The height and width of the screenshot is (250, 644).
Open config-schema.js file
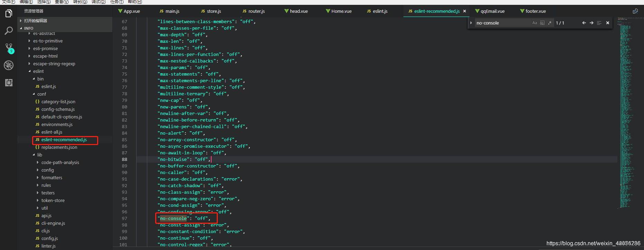click(58, 109)
